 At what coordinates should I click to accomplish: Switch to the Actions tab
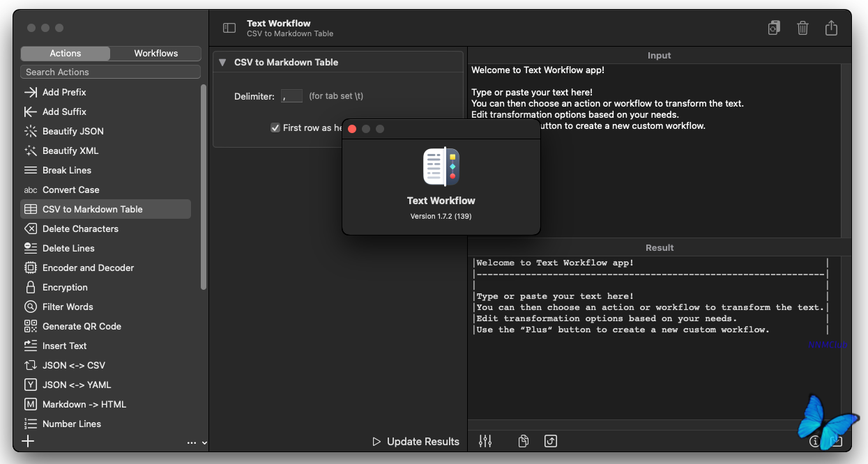click(66, 54)
